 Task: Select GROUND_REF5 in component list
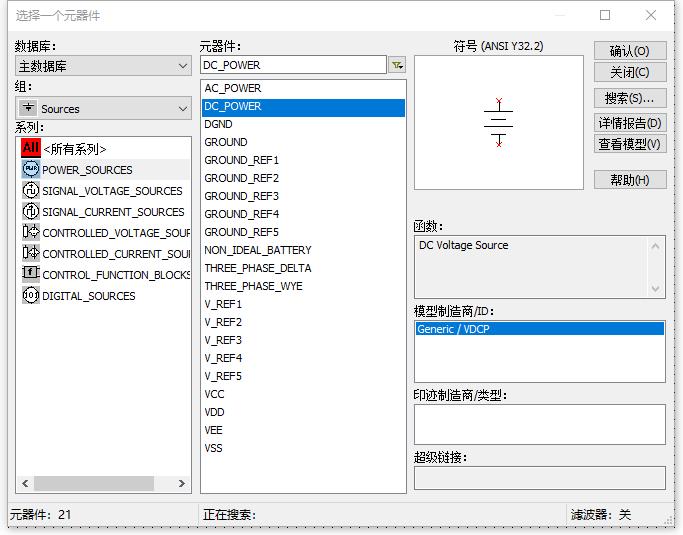coord(303,232)
